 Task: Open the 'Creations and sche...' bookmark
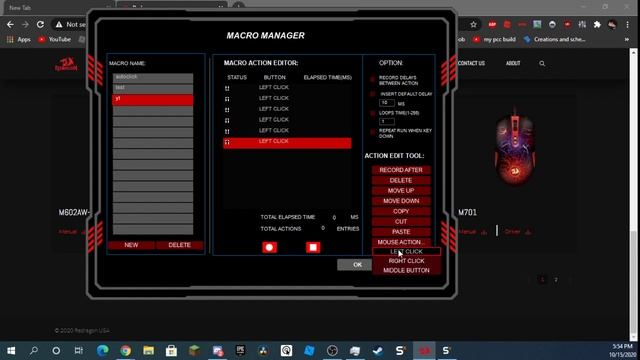(555, 40)
